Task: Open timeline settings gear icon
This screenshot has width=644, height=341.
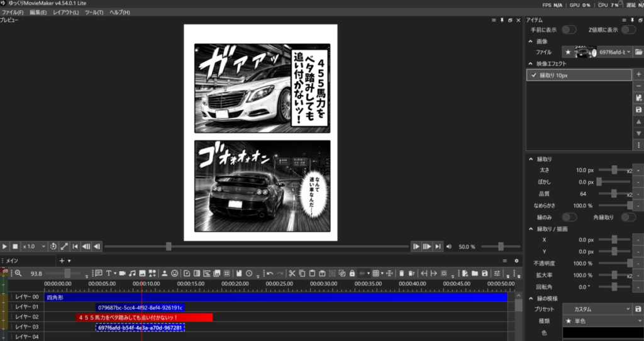Action: coord(516,260)
